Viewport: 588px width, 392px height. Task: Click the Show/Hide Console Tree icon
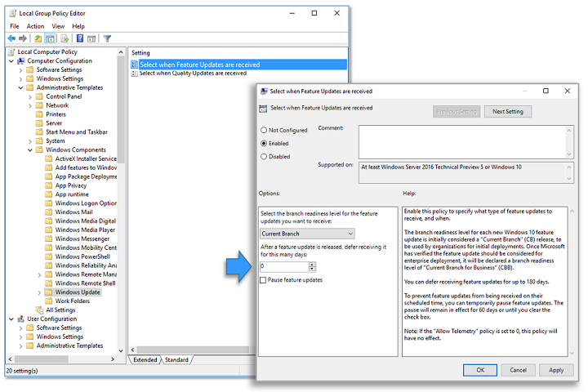coord(50,38)
